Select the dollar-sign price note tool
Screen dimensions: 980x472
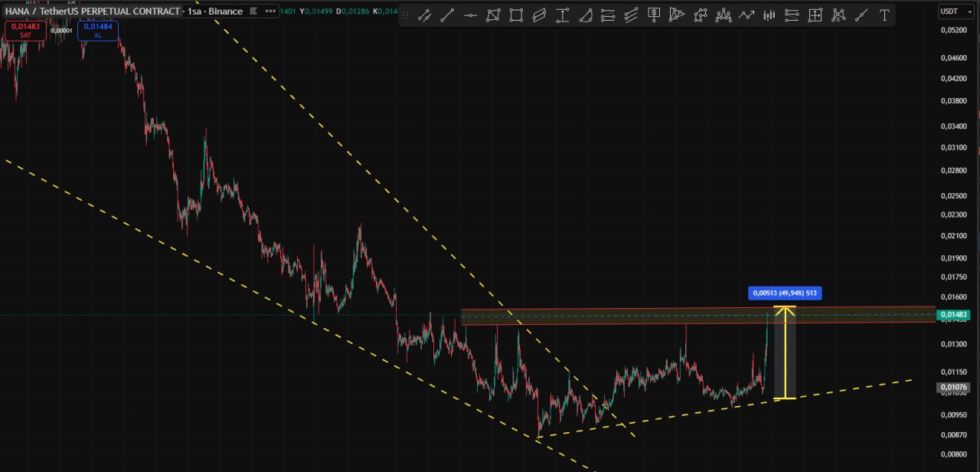pyautogui.click(x=654, y=15)
